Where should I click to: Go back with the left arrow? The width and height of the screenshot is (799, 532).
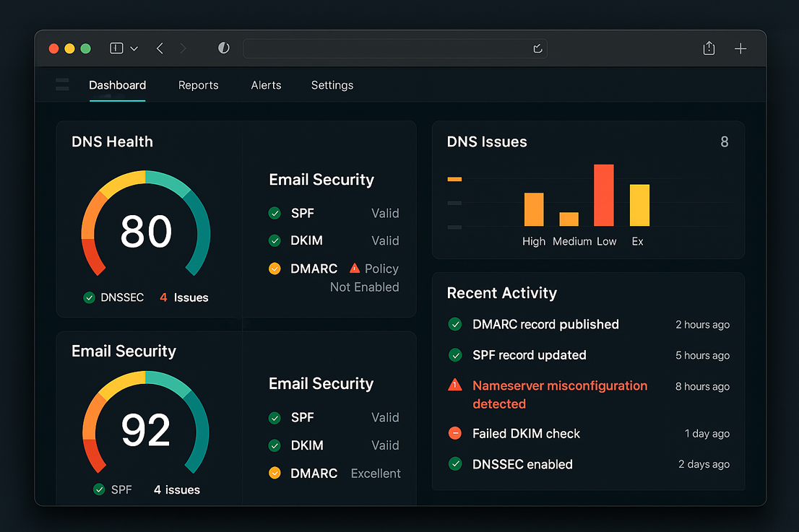160,48
